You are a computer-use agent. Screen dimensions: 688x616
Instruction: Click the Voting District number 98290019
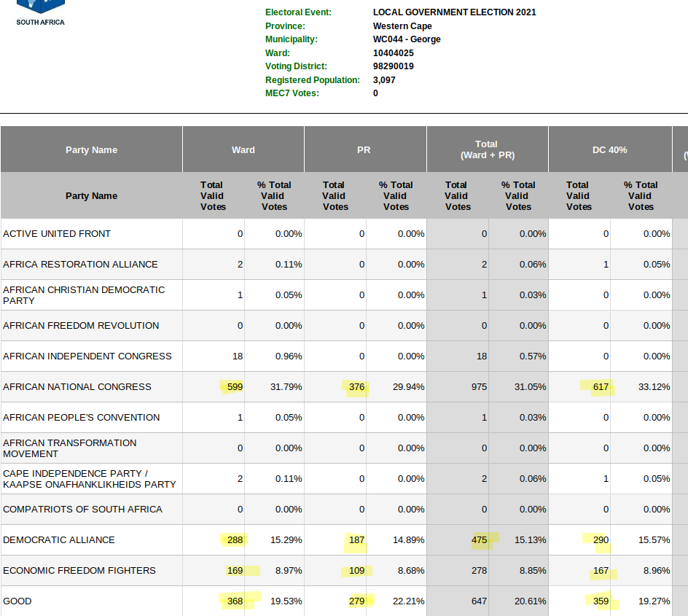tap(393, 66)
